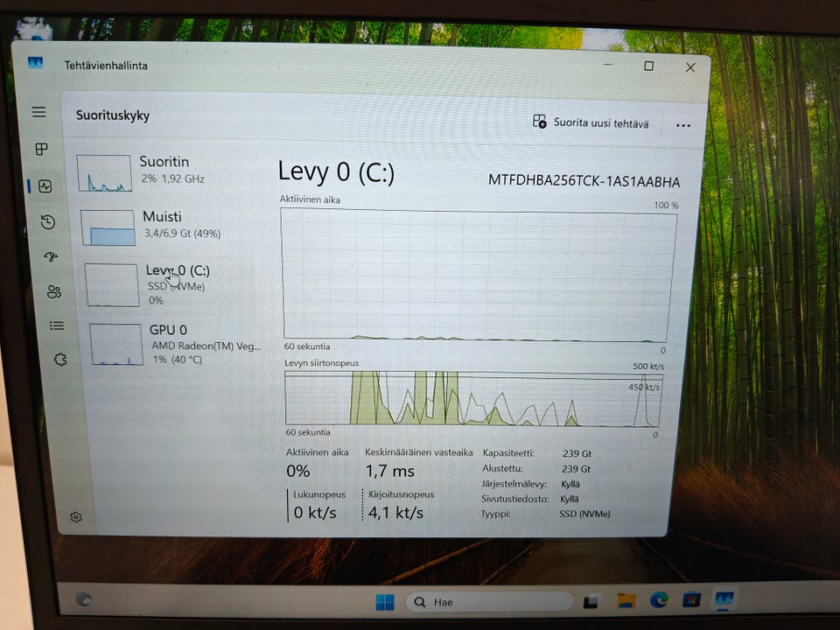Image resolution: width=840 pixels, height=630 pixels.
Task: Click the 'SSD (NVMe)' type value in details
Action: (584, 514)
